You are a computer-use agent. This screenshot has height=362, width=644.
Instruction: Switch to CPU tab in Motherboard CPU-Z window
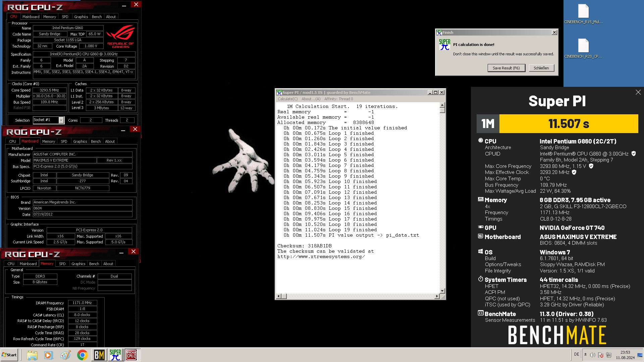coord(13,141)
